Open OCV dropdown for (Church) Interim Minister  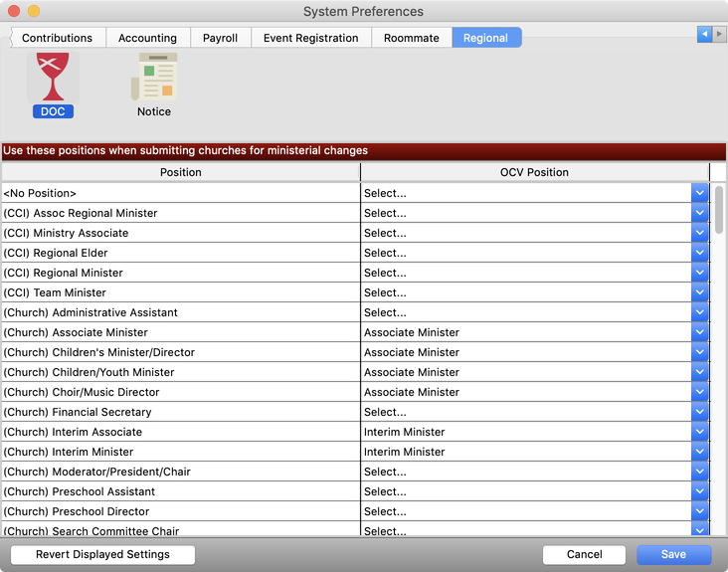(x=700, y=452)
